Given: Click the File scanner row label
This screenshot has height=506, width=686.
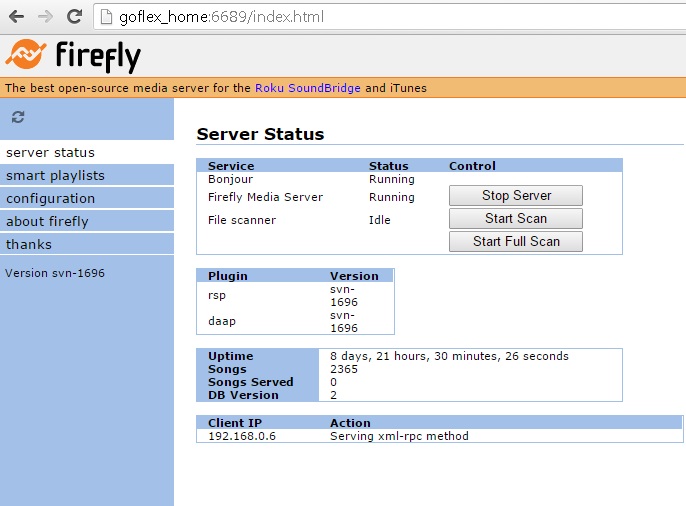Looking at the screenshot, I should (242, 220).
